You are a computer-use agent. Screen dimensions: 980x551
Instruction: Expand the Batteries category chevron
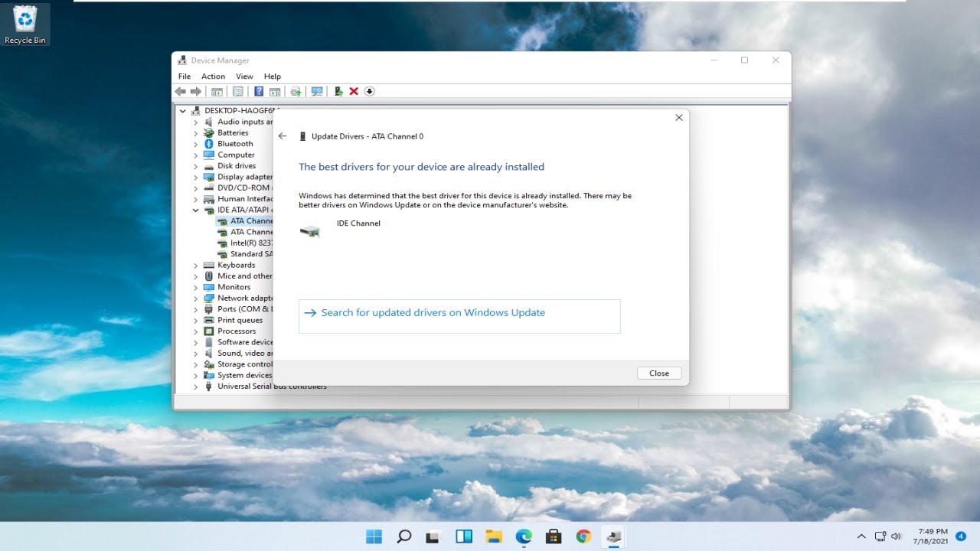point(195,133)
